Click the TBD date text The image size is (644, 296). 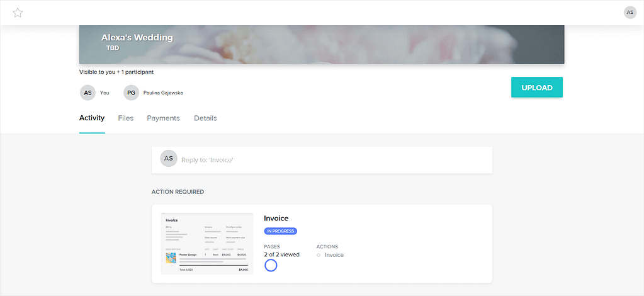click(x=113, y=48)
